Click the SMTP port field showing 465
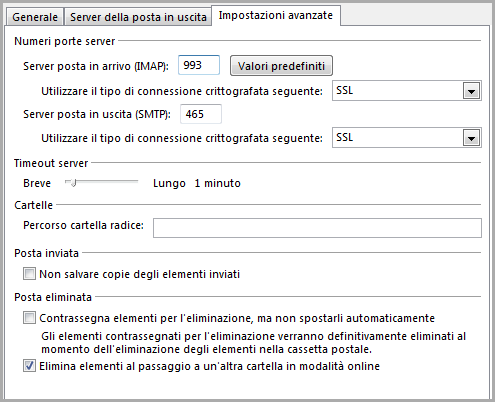 pyautogui.click(x=201, y=114)
